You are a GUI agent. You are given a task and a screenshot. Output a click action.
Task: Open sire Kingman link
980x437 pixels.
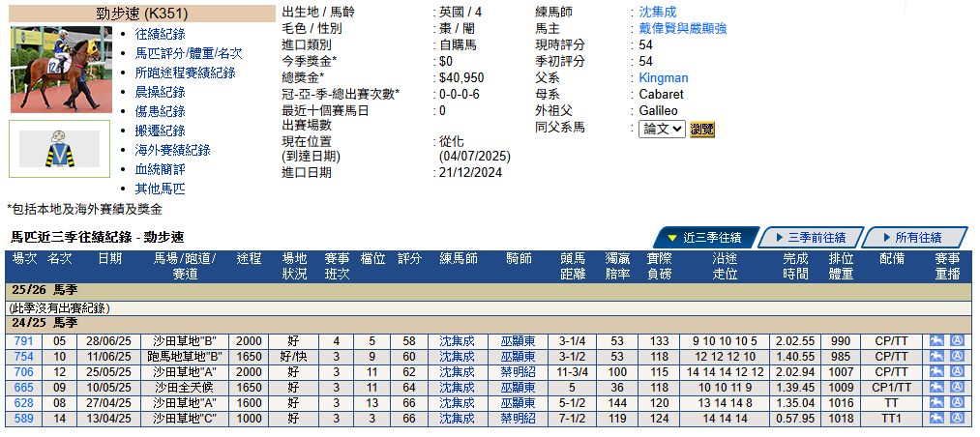pyautogui.click(x=663, y=78)
